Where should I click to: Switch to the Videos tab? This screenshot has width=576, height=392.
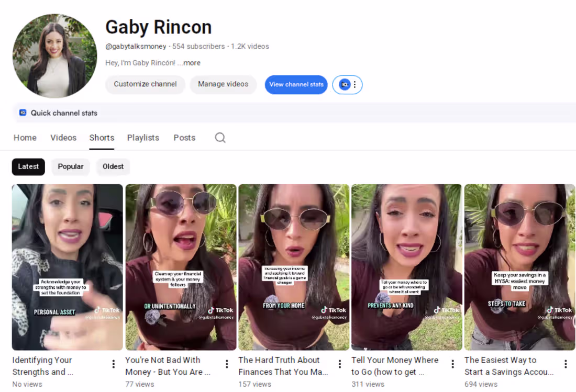(63, 138)
